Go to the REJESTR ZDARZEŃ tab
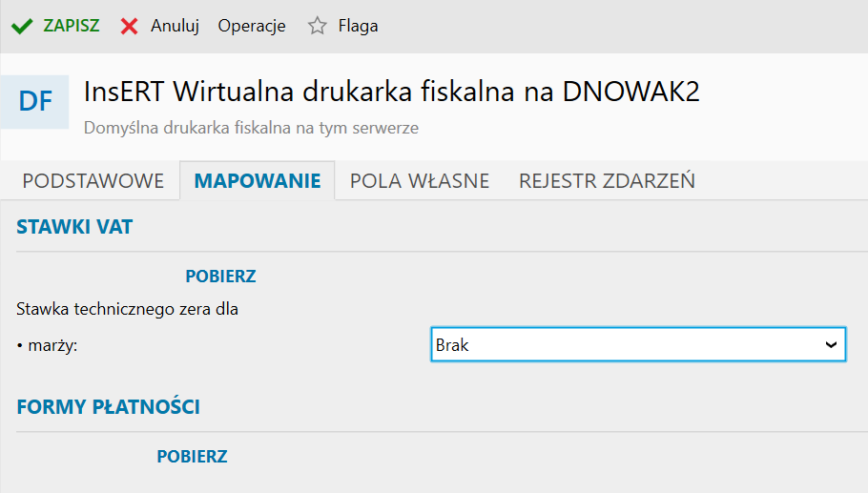 pyautogui.click(x=607, y=181)
